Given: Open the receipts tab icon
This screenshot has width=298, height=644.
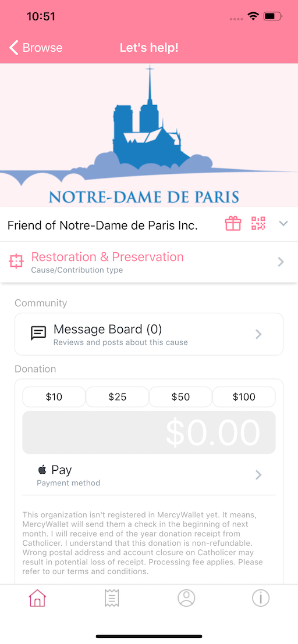Looking at the screenshot, I should pyautogui.click(x=112, y=598).
